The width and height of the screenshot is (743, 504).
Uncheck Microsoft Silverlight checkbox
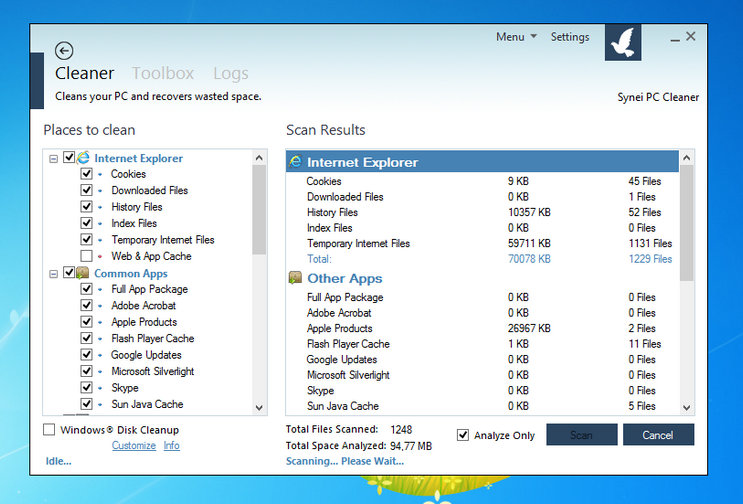point(86,371)
